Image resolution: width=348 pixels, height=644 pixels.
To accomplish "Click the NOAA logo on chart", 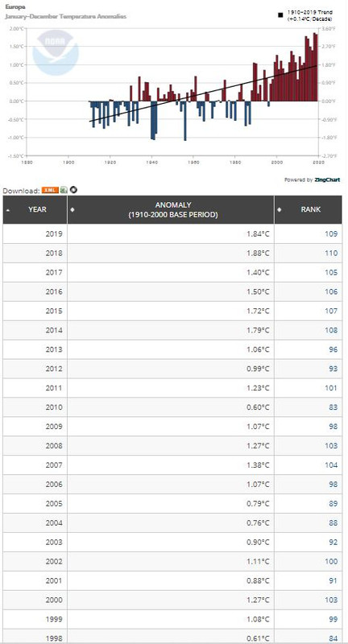I will tap(56, 53).
